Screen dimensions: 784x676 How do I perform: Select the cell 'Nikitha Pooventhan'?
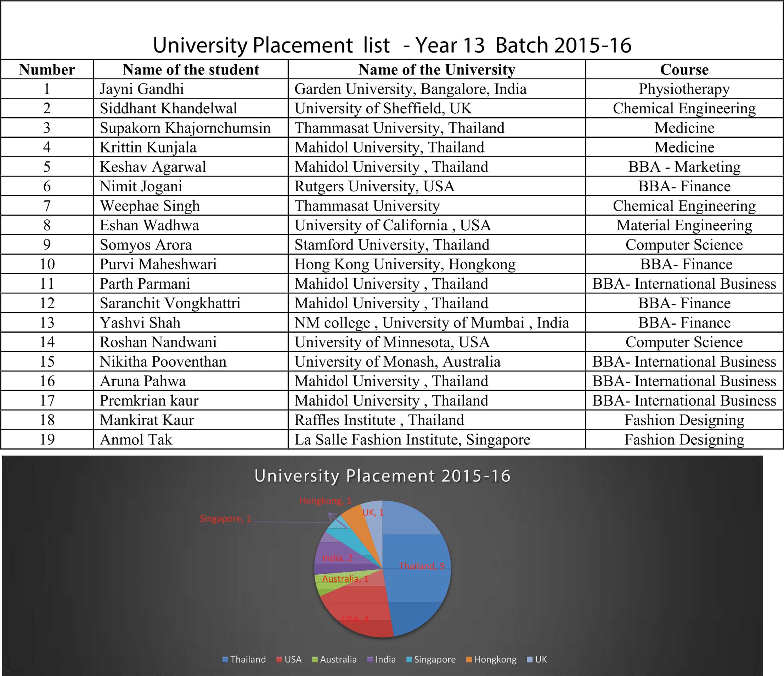click(x=191, y=362)
